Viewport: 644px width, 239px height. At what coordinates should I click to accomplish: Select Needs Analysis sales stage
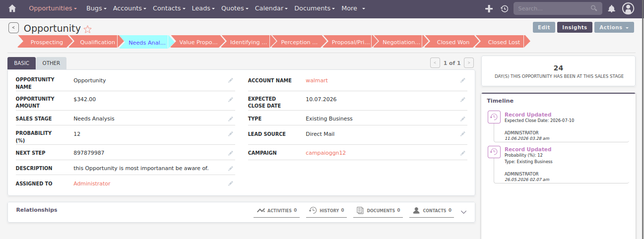click(x=147, y=42)
